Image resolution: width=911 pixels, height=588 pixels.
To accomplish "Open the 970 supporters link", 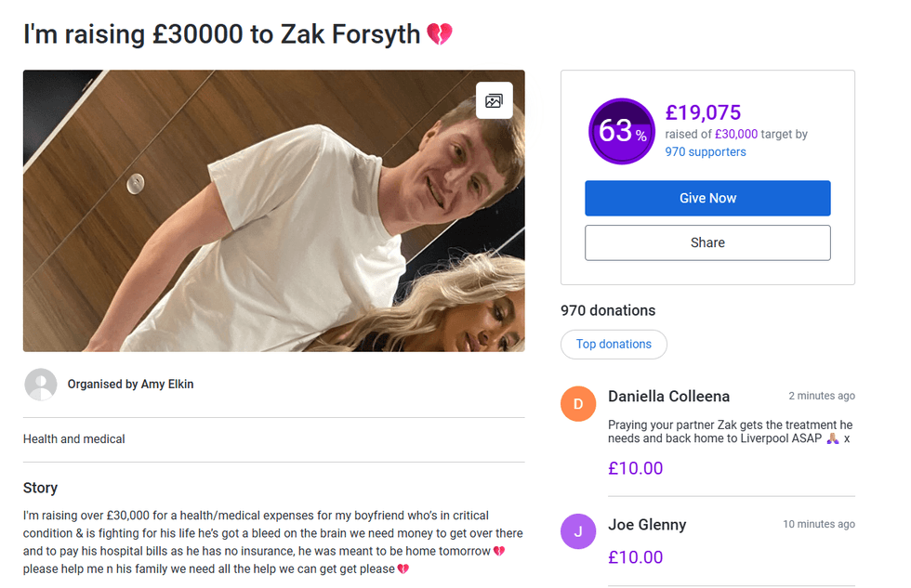I will (x=706, y=150).
